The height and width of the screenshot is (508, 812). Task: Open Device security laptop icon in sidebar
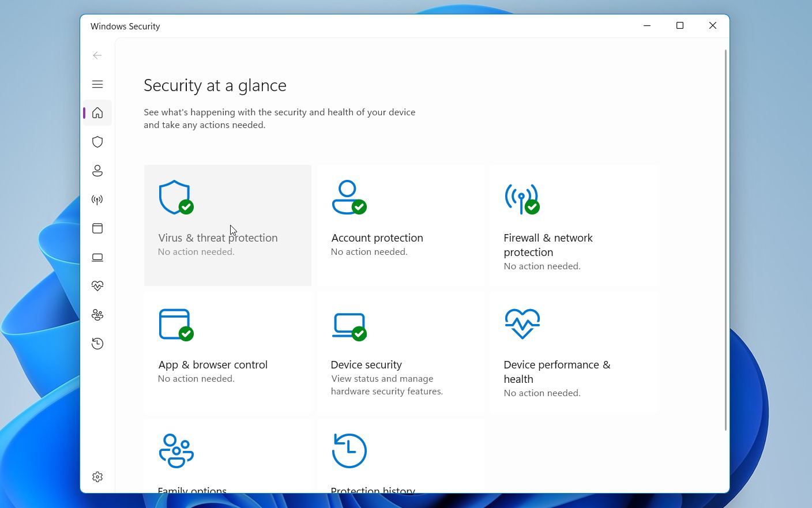[x=97, y=257]
